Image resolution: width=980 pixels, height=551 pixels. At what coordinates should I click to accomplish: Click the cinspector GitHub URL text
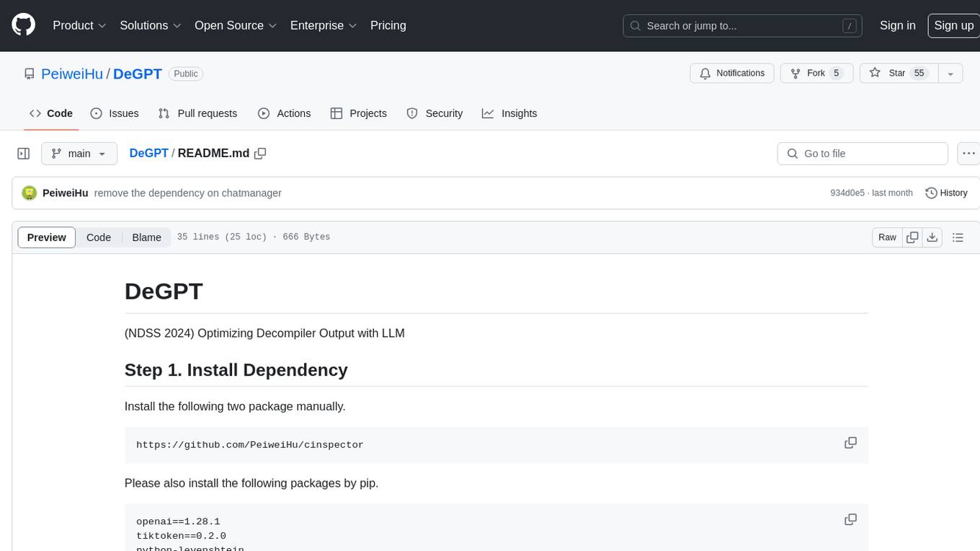pos(250,445)
